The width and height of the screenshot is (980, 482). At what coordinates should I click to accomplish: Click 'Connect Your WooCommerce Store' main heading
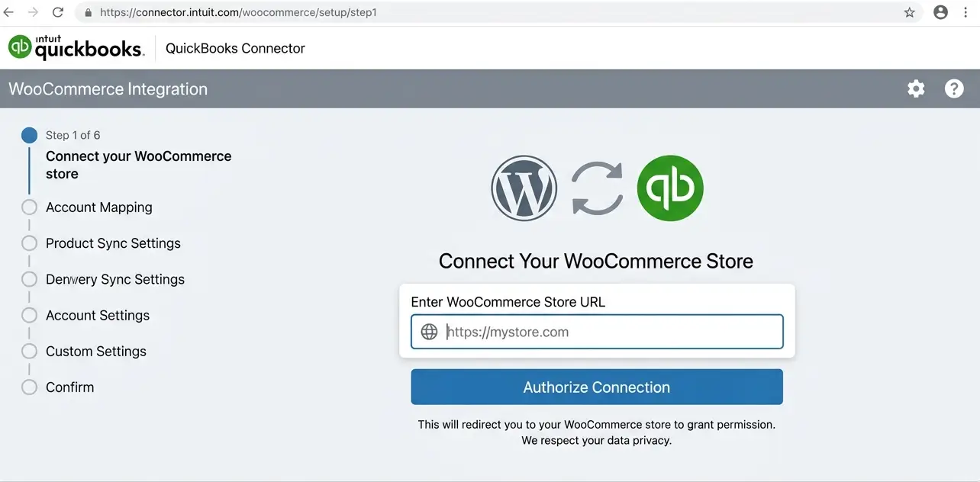[596, 261]
